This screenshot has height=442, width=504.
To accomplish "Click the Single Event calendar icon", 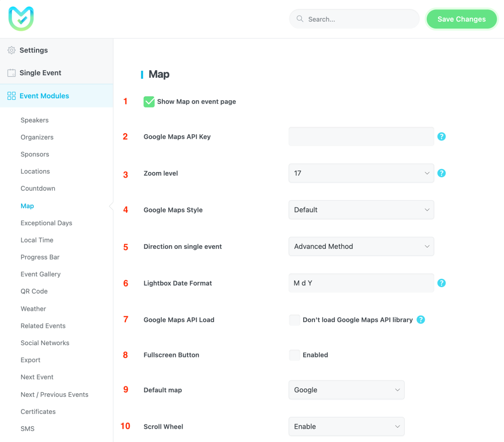I will pos(11,73).
